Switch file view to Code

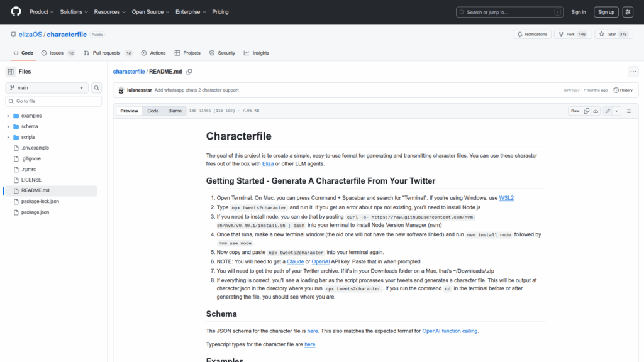point(153,111)
